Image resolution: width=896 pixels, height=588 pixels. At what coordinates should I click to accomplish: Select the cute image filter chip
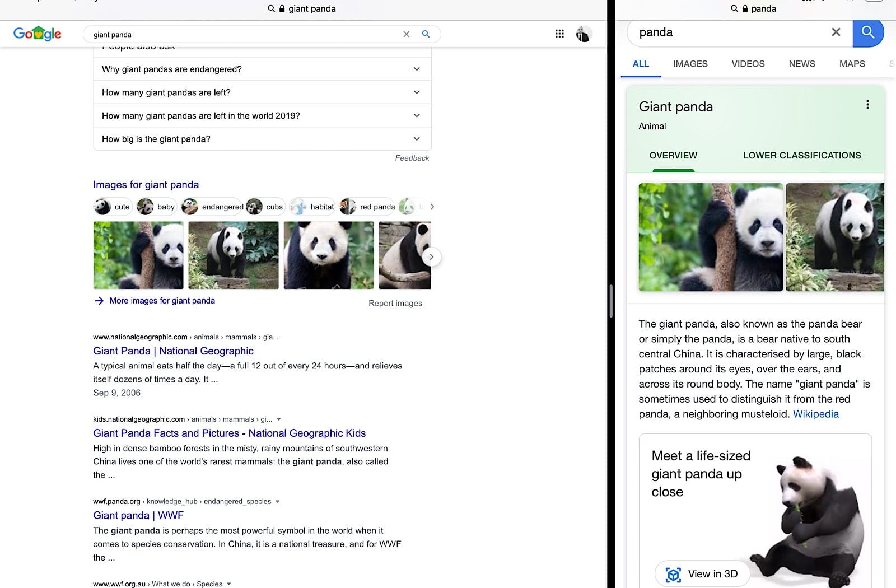pos(113,207)
